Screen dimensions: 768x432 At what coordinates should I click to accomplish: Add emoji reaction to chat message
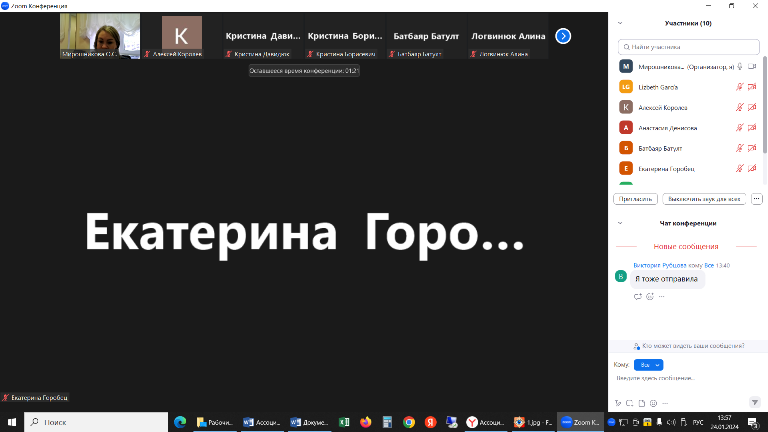(x=650, y=296)
